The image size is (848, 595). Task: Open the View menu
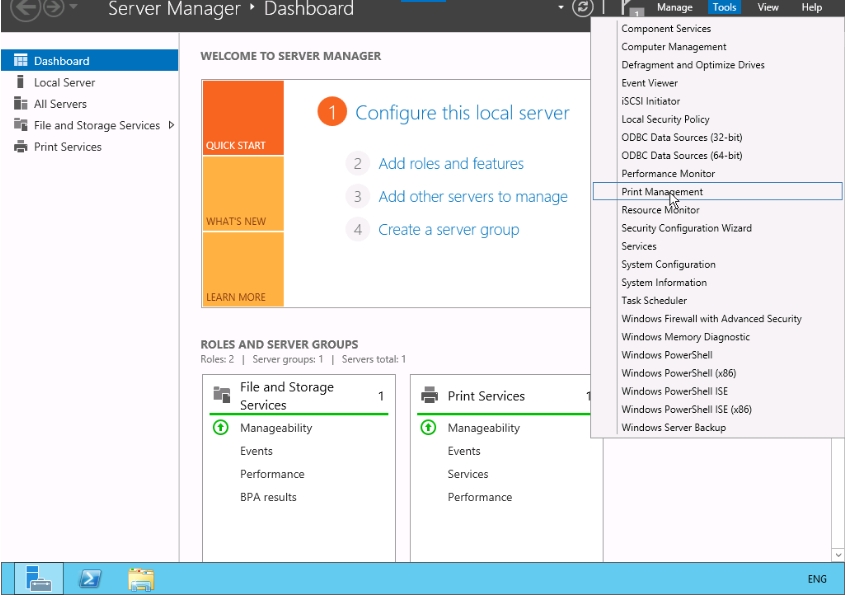(x=767, y=8)
